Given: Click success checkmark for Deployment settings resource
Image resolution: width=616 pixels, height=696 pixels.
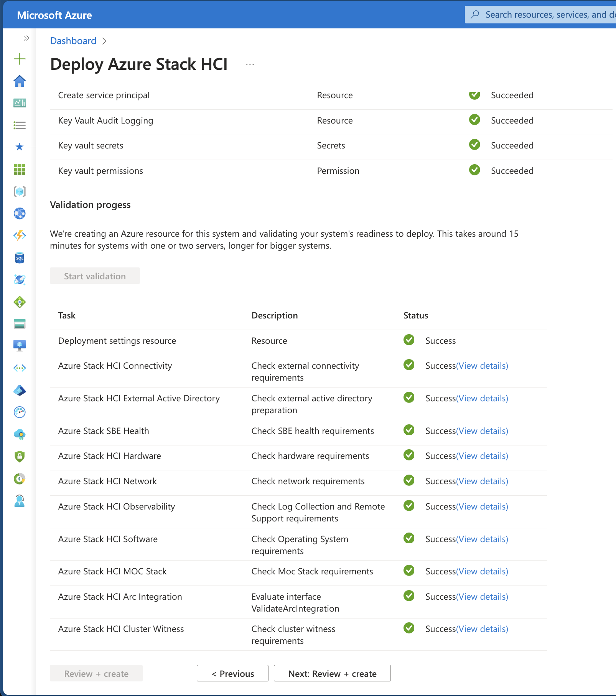Looking at the screenshot, I should pos(409,340).
